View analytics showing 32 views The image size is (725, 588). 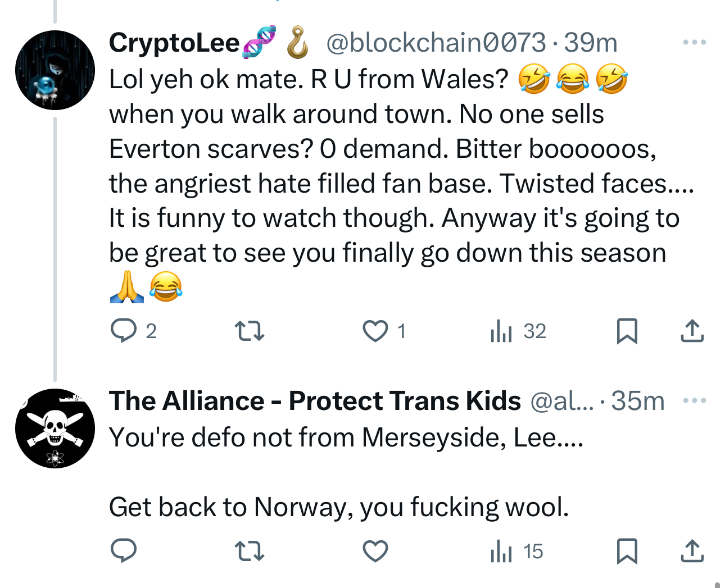click(517, 331)
